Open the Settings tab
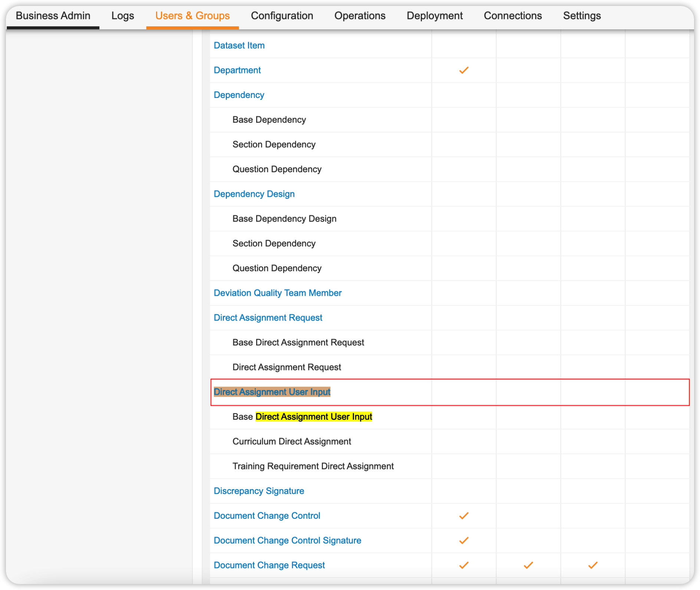 tap(582, 16)
